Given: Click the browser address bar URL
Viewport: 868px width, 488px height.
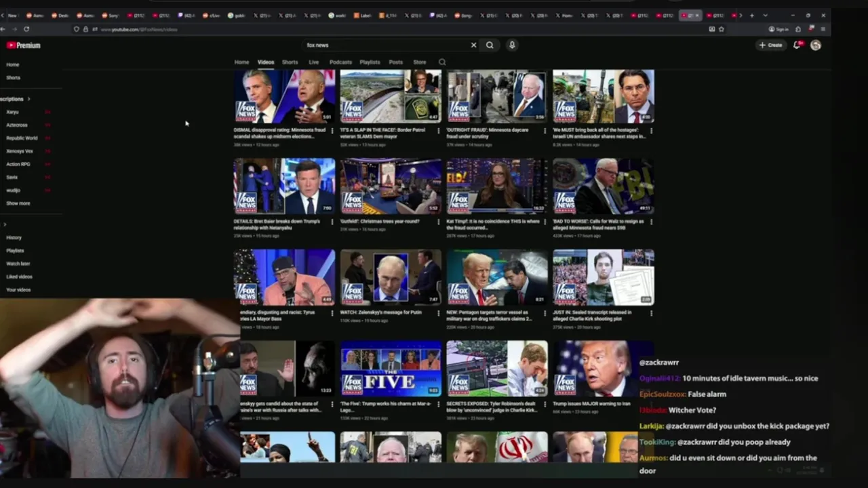Looking at the screenshot, I should click(139, 29).
